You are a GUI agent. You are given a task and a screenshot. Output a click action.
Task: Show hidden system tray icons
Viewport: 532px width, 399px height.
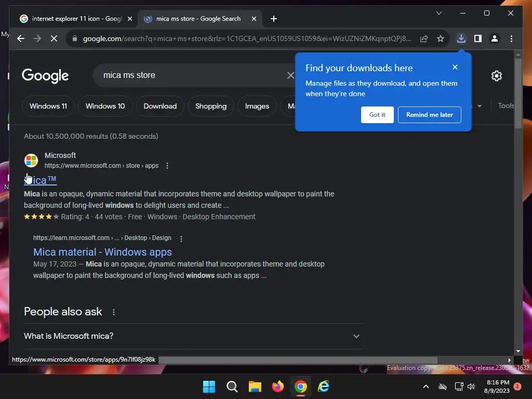(426, 387)
